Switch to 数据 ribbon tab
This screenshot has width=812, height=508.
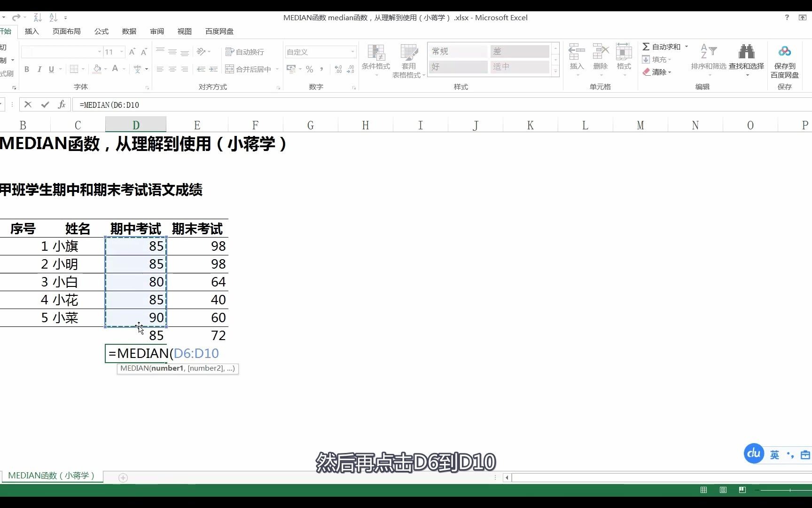(129, 31)
